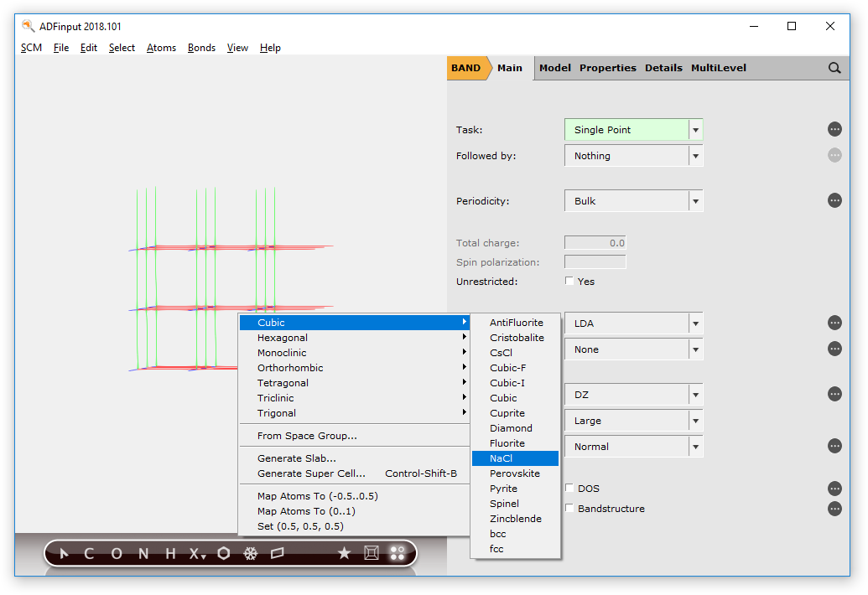Image resolution: width=868 pixels, height=595 pixels.
Task: Open Normal quality details ellipsis
Action: [834, 446]
